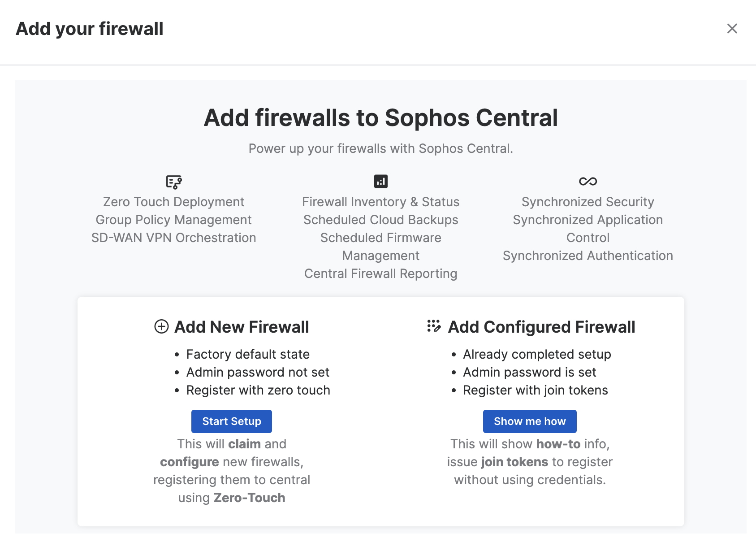Select the Add Configured Firewall token icon
756x551 pixels.
(x=433, y=327)
